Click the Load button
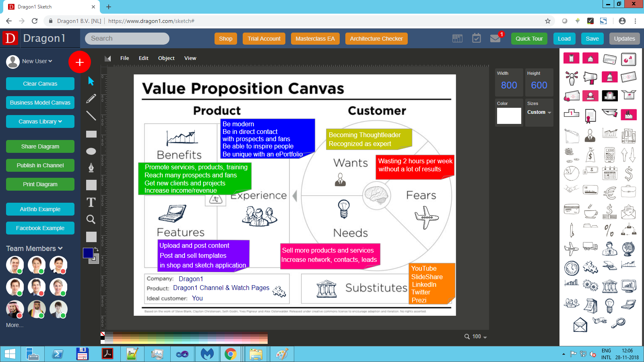The height and width of the screenshot is (362, 644). coord(564,39)
